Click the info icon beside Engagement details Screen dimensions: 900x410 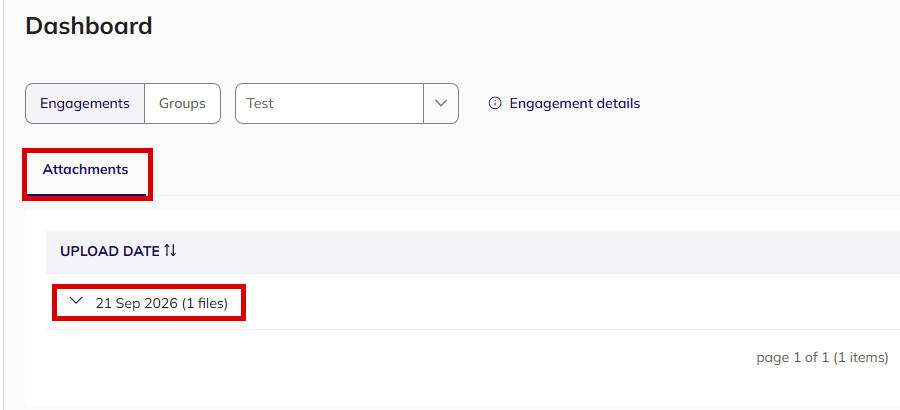tap(495, 103)
